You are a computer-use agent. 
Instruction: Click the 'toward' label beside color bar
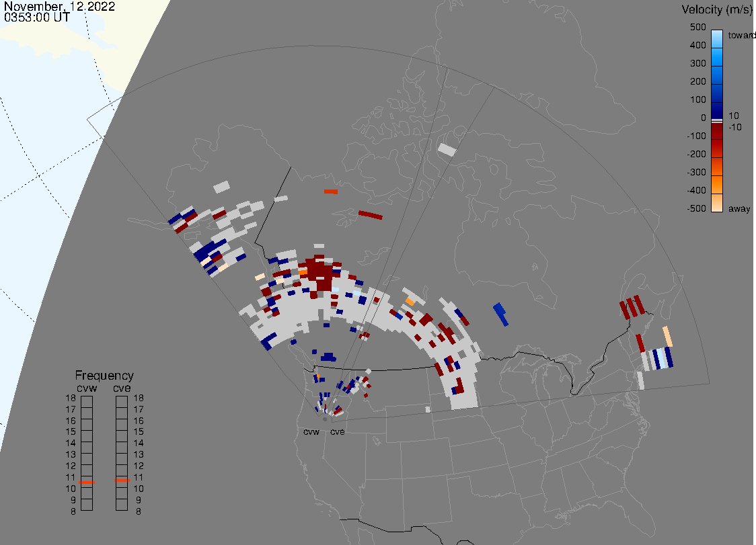click(x=741, y=35)
